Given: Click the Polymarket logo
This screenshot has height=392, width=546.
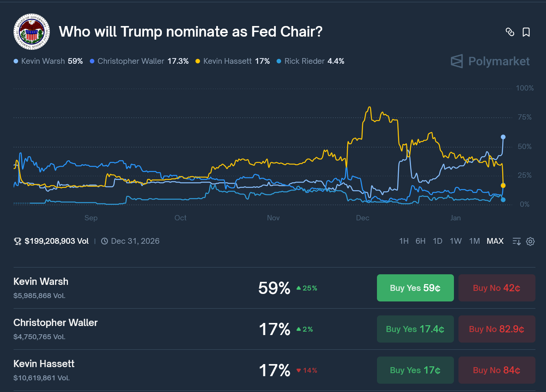Looking at the screenshot, I should (x=489, y=61).
